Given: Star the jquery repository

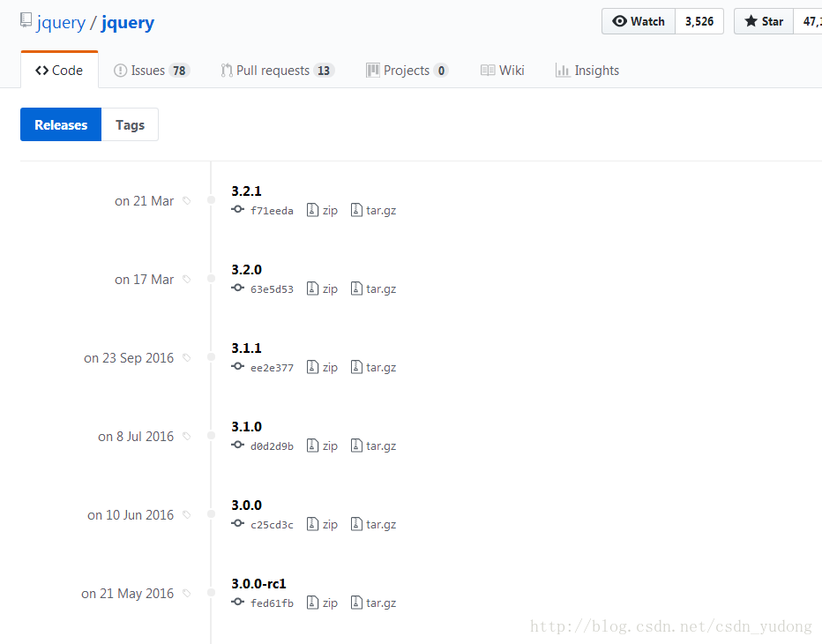Looking at the screenshot, I should point(764,21).
